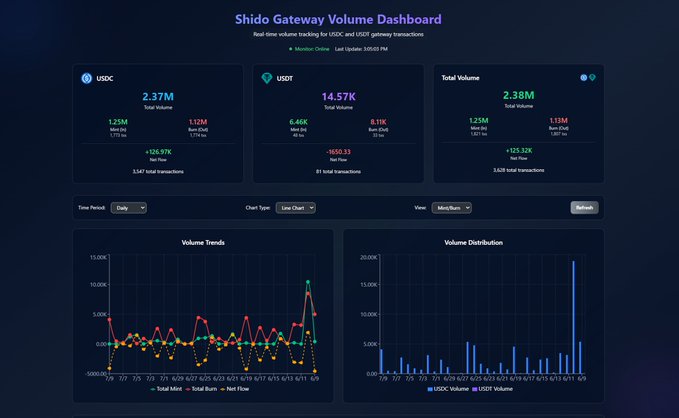Click the Last Update 3:05:03 PM timestamp
The image size is (679, 418).
tap(361, 49)
